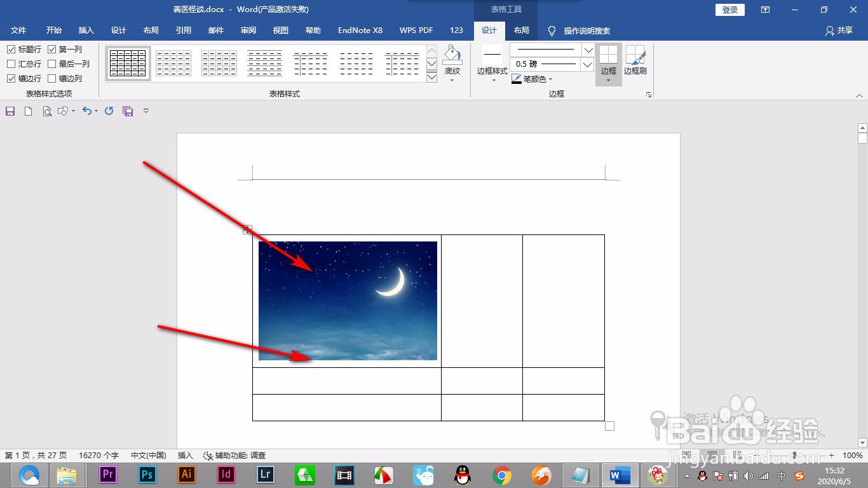
Task: Open the 笔颜色 pen color dropdown
Action: pyautogui.click(x=532, y=79)
